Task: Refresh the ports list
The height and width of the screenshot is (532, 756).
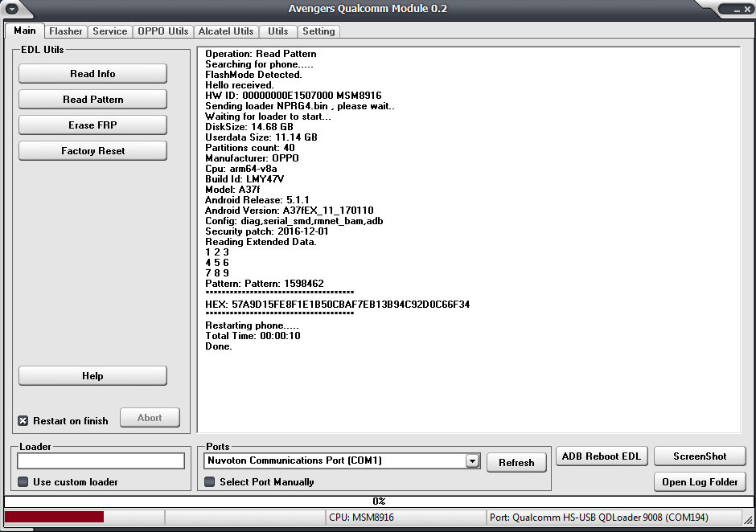Action: point(516,463)
